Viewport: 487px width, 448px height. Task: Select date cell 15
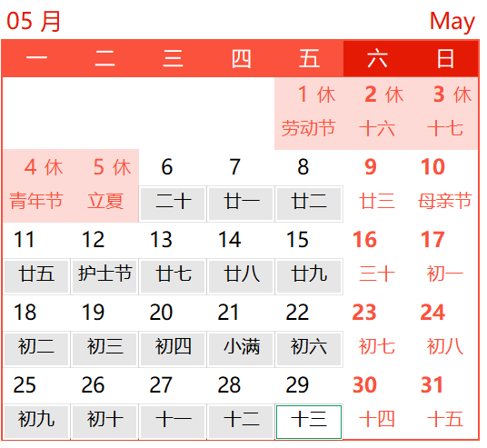(309, 240)
